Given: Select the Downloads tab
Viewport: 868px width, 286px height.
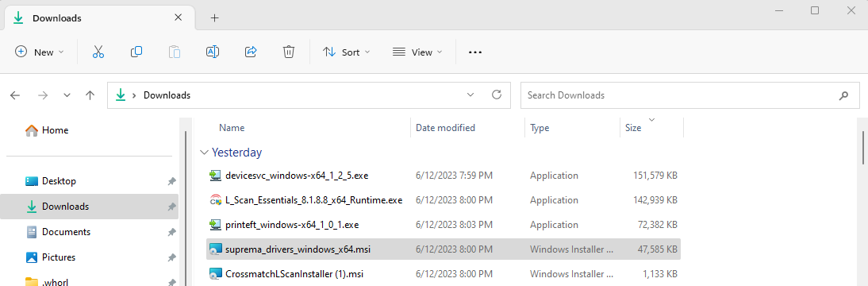Looking at the screenshot, I should [x=100, y=18].
